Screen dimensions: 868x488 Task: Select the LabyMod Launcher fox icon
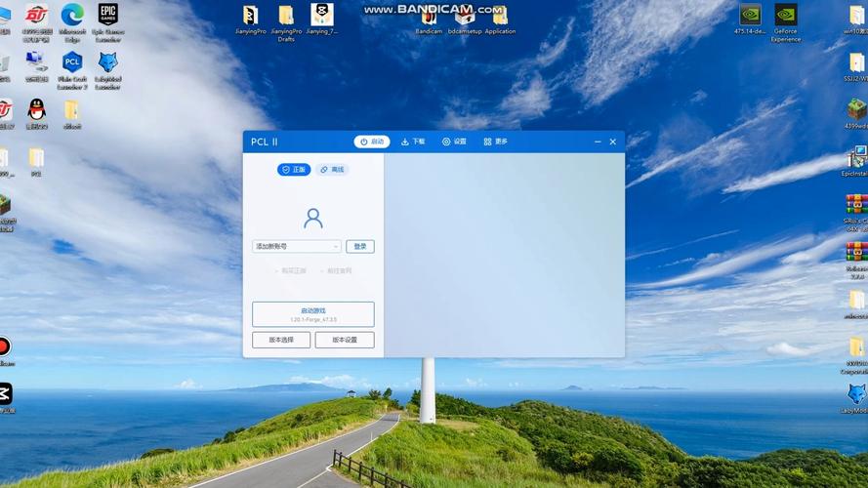(x=107, y=64)
